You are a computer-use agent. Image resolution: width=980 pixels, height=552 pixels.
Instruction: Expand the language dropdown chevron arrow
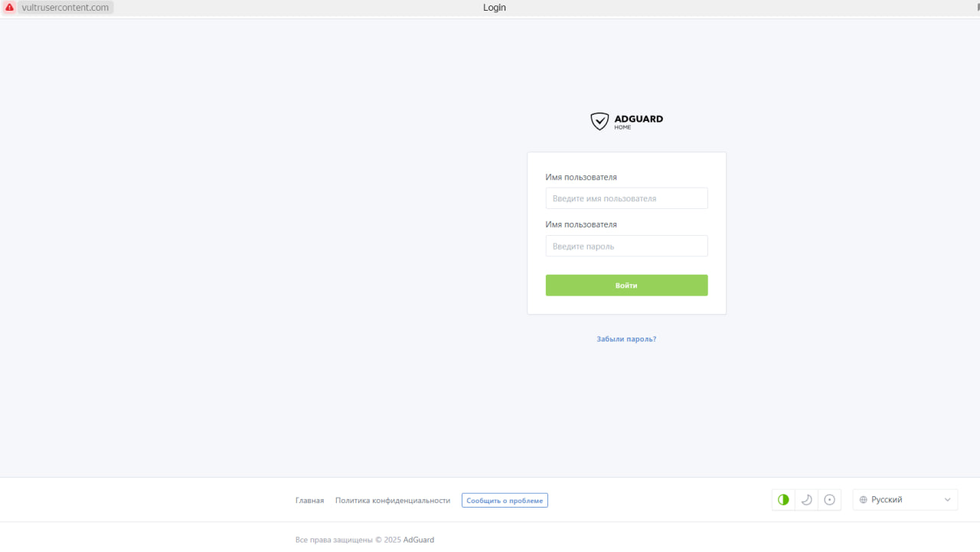pos(947,500)
